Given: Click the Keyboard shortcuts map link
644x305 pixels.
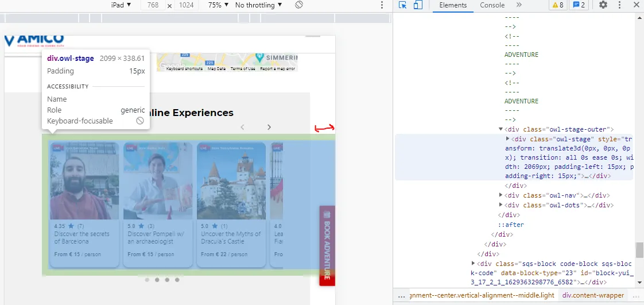Looking at the screenshot, I should tap(184, 69).
